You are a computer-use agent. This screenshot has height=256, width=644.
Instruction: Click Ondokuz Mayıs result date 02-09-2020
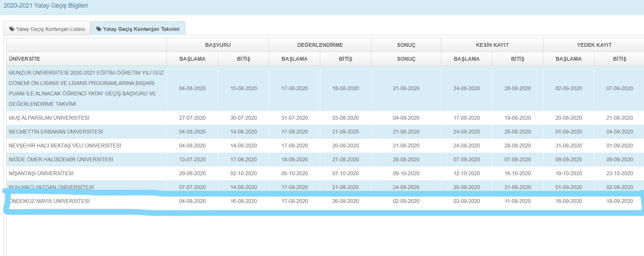(406, 201)
